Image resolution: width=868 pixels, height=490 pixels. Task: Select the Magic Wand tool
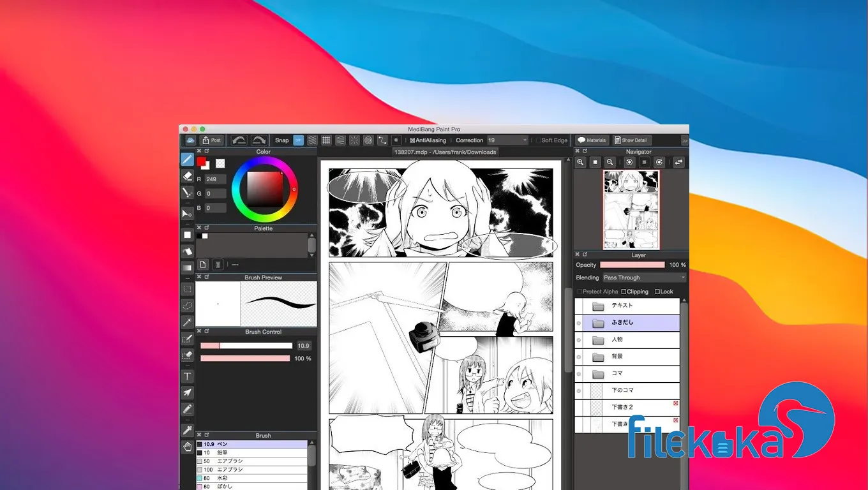187,322
